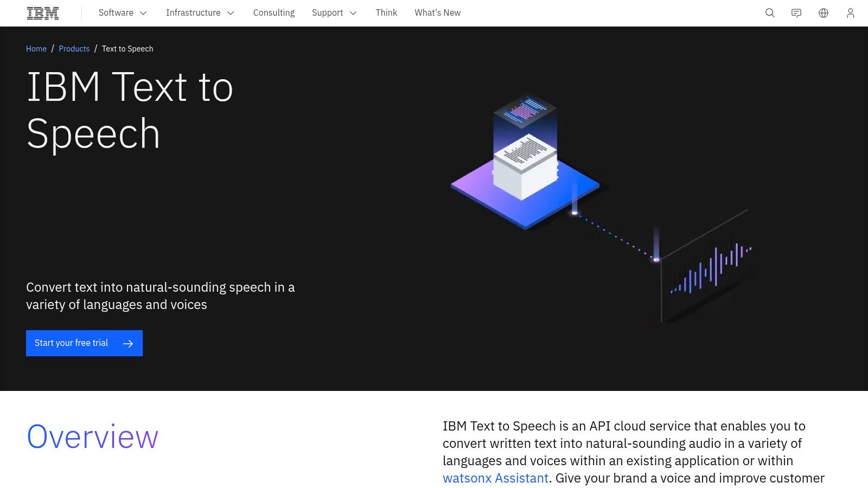Open the user account icon
This screenshot has width=868, height=488.
[850, 12]
